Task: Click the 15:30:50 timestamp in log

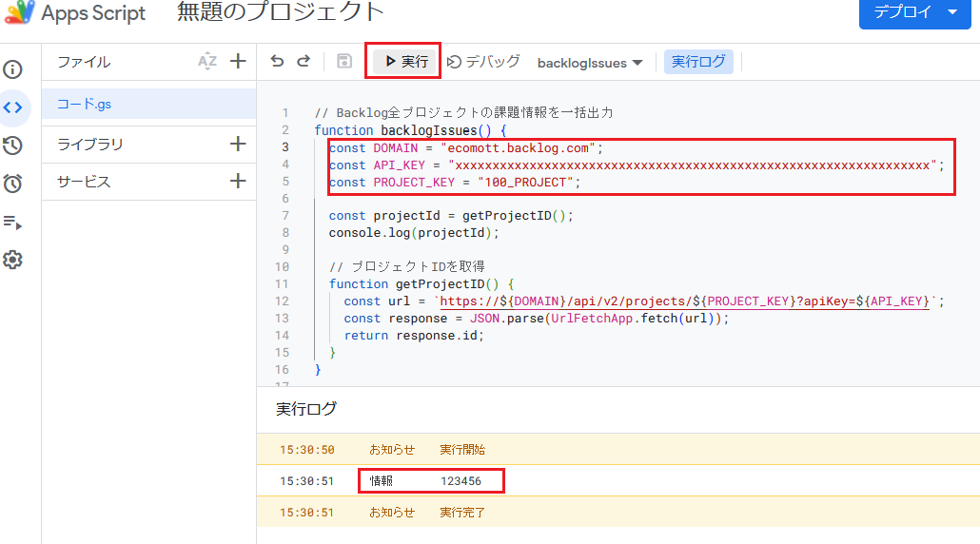Action: click(307, 450)
